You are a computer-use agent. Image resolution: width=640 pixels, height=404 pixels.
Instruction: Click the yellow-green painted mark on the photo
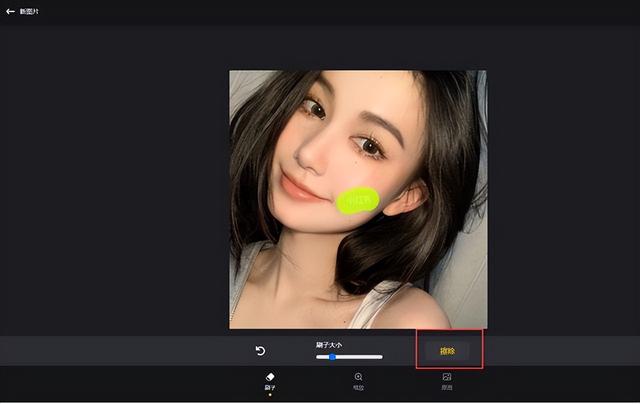(x=357, y=200)
